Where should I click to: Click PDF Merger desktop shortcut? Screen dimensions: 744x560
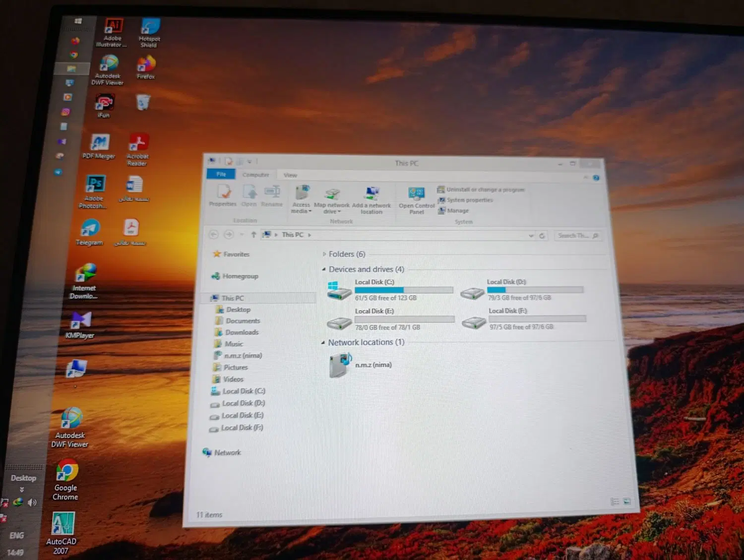pos(99,147)
